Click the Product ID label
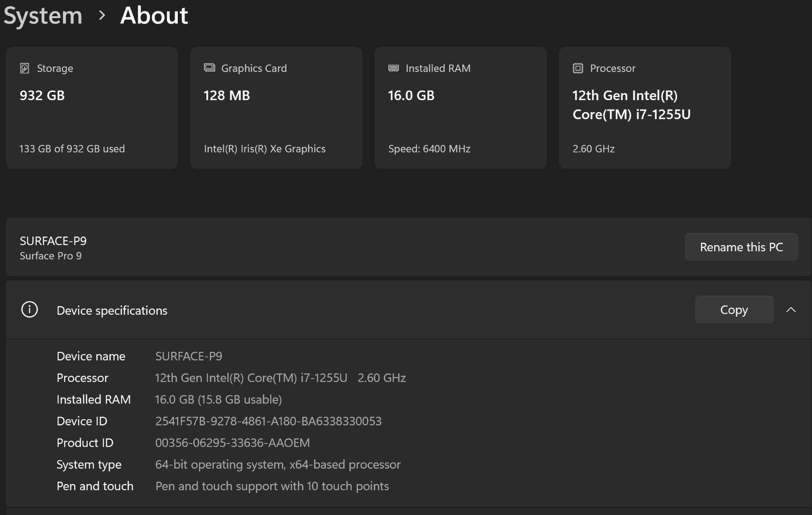The width and height of the screenshot is (812, 515). (85, 443)
